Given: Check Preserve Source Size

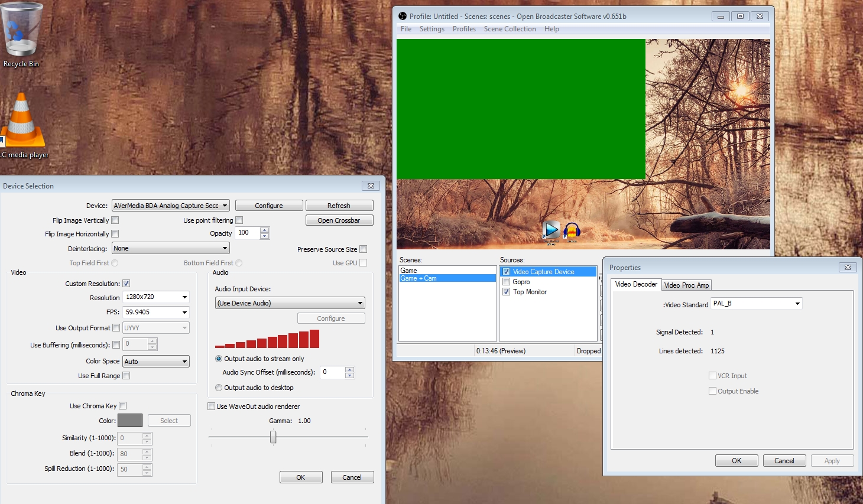Looking at the screenshot, I should pyautogui.click(x=364, y=249).
